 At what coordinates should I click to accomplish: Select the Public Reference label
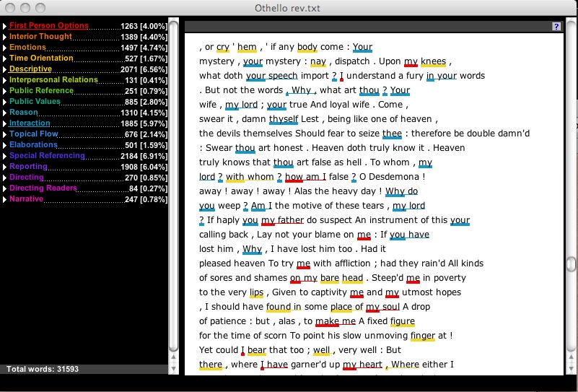click(x=41, y=90)
